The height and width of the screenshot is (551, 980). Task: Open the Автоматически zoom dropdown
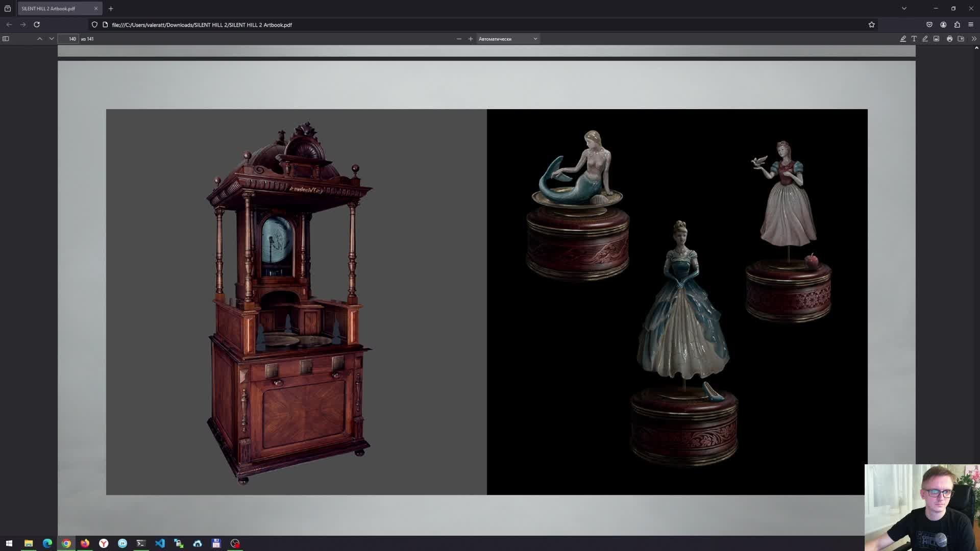pos(508,39)
